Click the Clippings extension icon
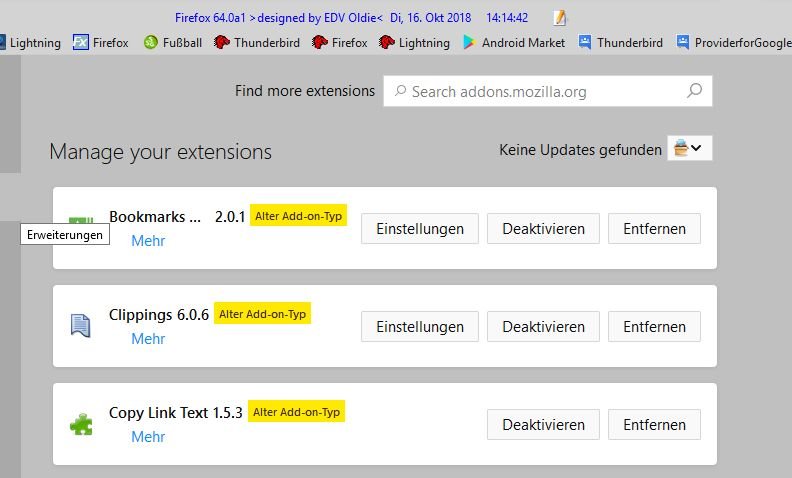This screenshot has height=478, width=792. click(x=81, y=324)
